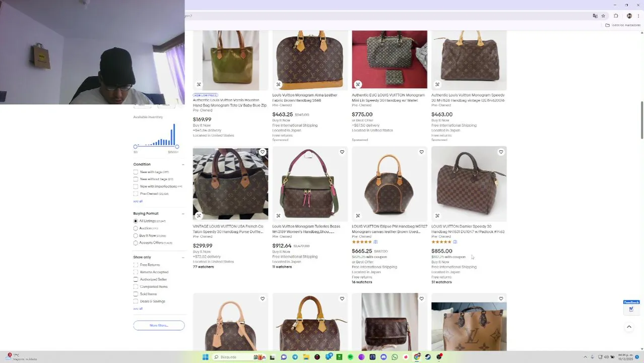Collapse the Buying Format section
Viewport: 644px width, 363px height.
(182, 214)
